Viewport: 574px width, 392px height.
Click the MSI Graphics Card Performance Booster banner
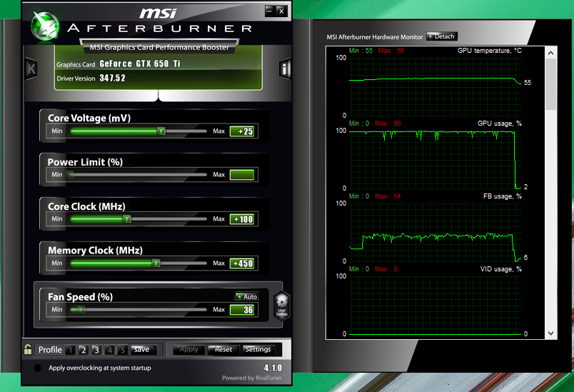[159, 47]
